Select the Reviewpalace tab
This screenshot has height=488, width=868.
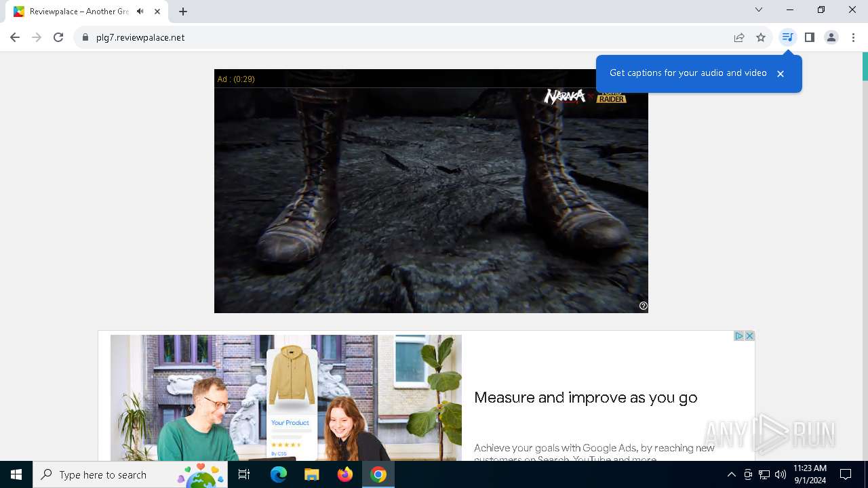(x=87, y=12)
